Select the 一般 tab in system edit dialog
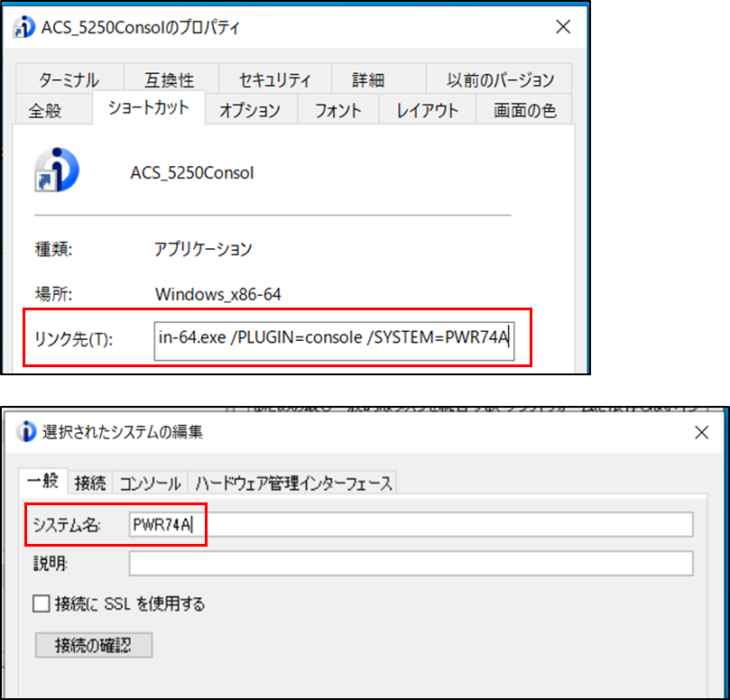The image size is (730, 700). pos(43,481)
